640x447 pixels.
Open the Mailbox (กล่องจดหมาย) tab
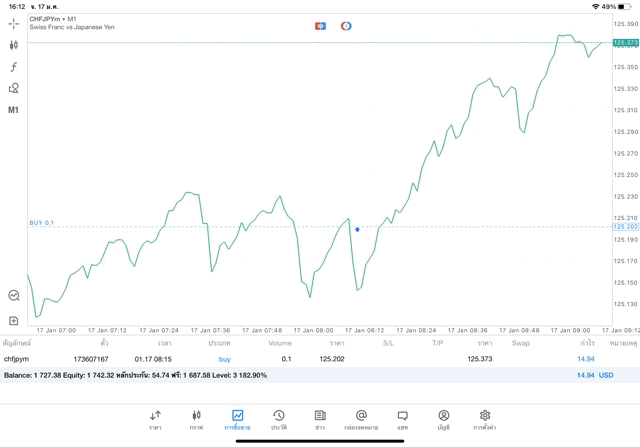point(361,420)
